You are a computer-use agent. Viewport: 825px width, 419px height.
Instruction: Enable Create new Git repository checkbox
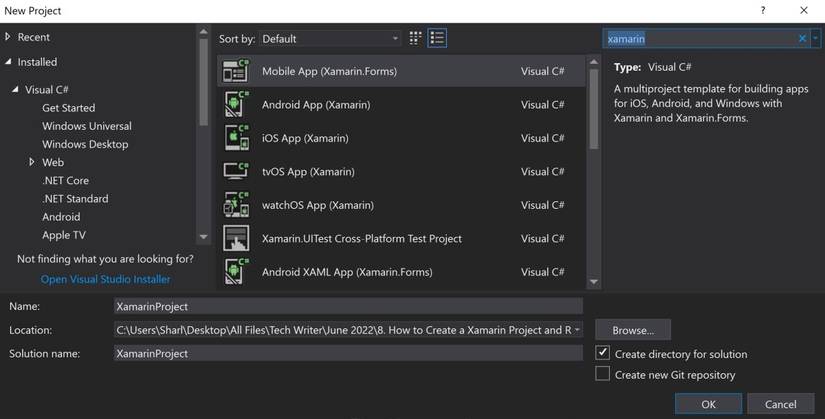click(602, 373)
